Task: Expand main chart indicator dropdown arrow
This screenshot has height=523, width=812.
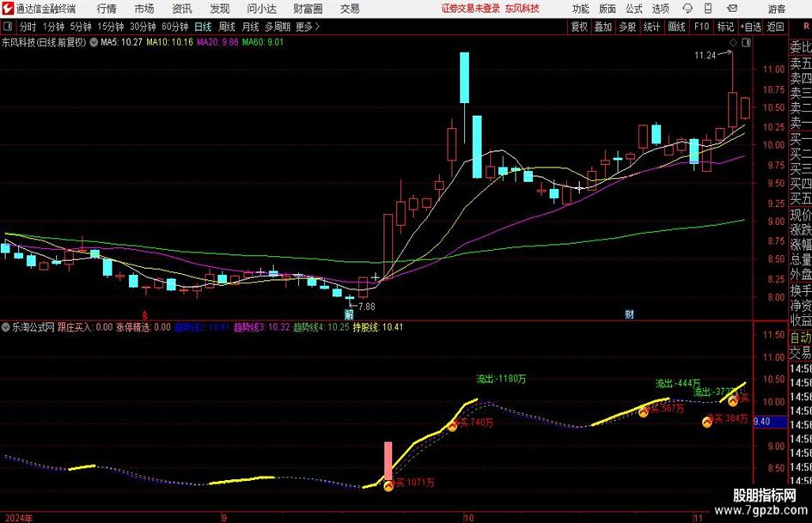Action: point(94,42)
